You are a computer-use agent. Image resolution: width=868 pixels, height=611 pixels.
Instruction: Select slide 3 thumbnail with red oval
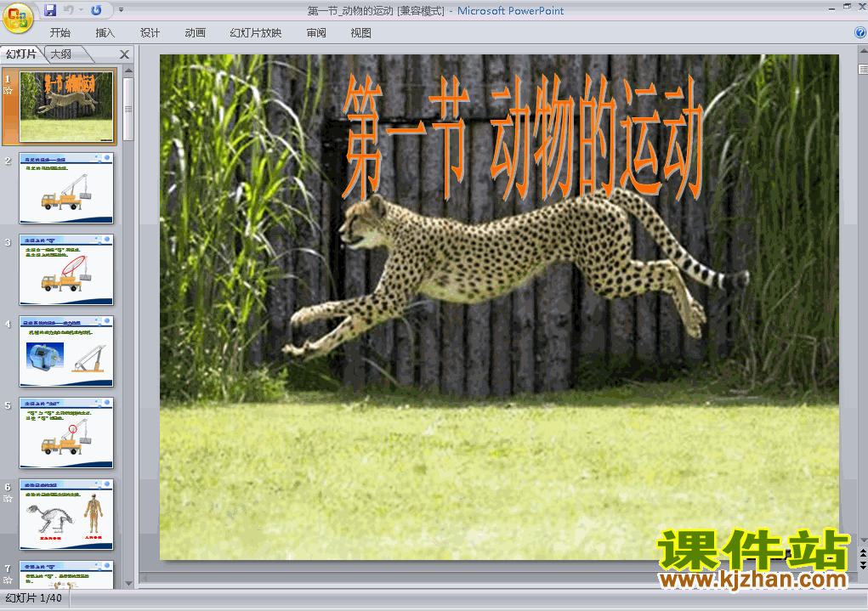pyautogui.click(x=66, y=269)
